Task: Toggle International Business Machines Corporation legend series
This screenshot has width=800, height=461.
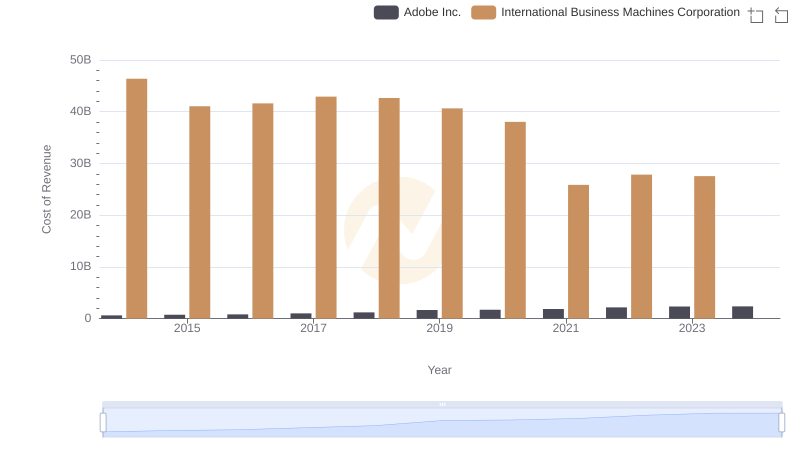Action: pos(605,12)
